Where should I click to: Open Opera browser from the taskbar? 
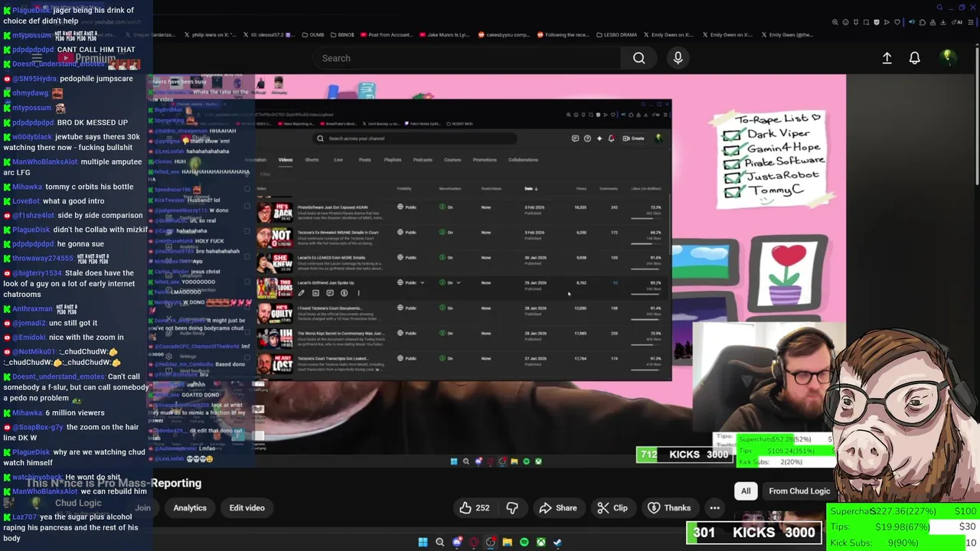point(474,543)
